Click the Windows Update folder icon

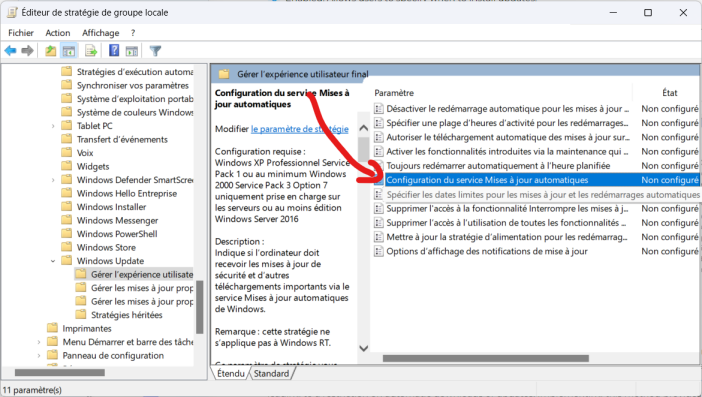tap(67, 260)
